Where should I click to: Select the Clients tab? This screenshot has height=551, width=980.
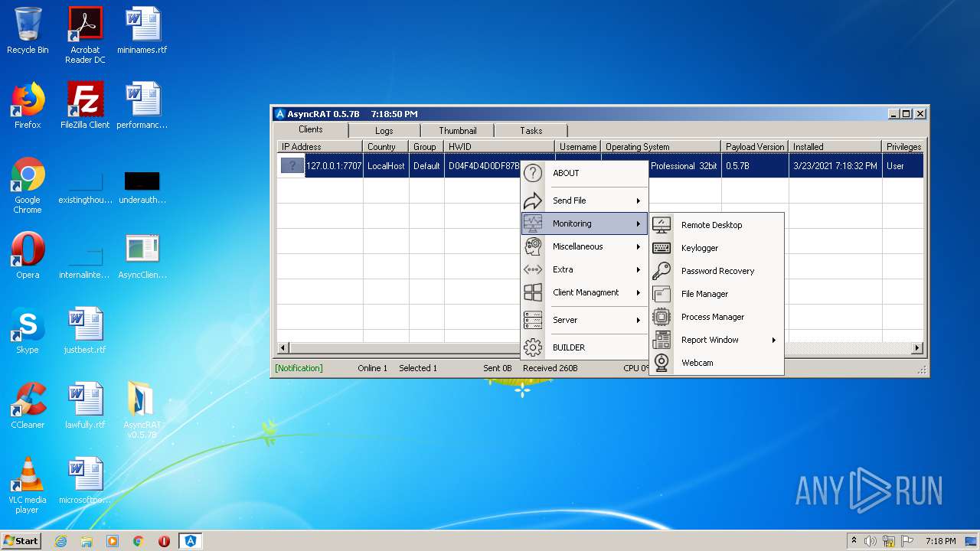[x=310, y=129]
